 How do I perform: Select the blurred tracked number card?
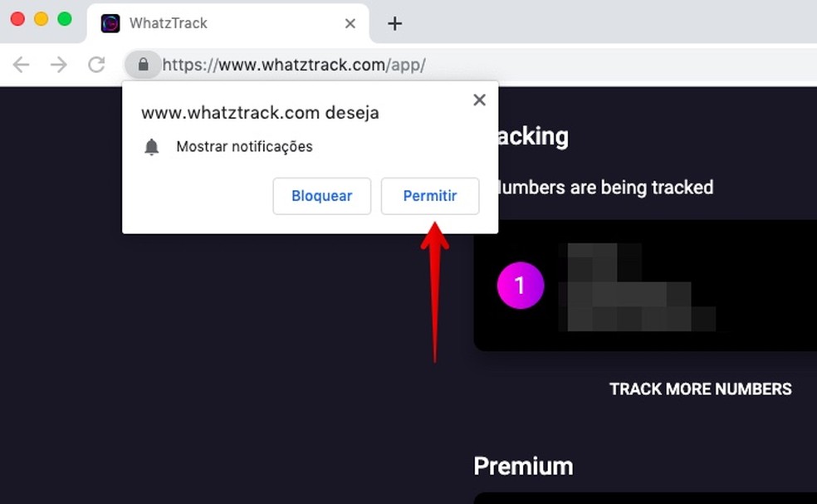(x=645, y=286)
